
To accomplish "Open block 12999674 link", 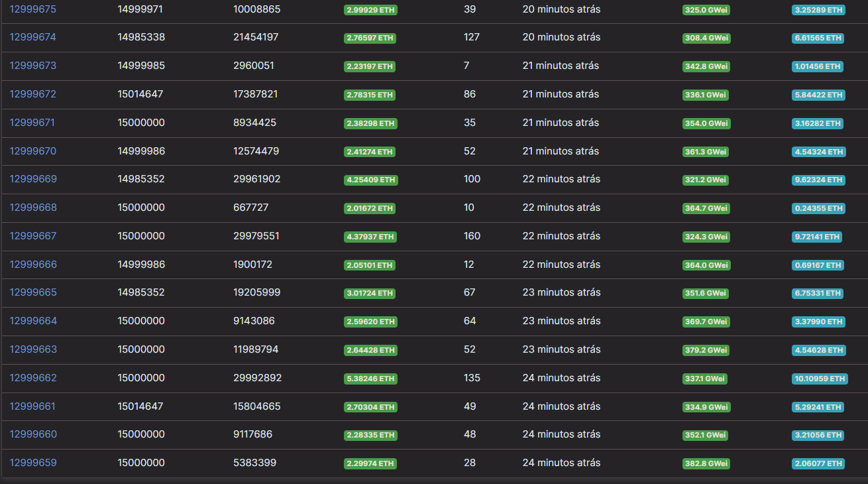I will (x=33, y=37).
